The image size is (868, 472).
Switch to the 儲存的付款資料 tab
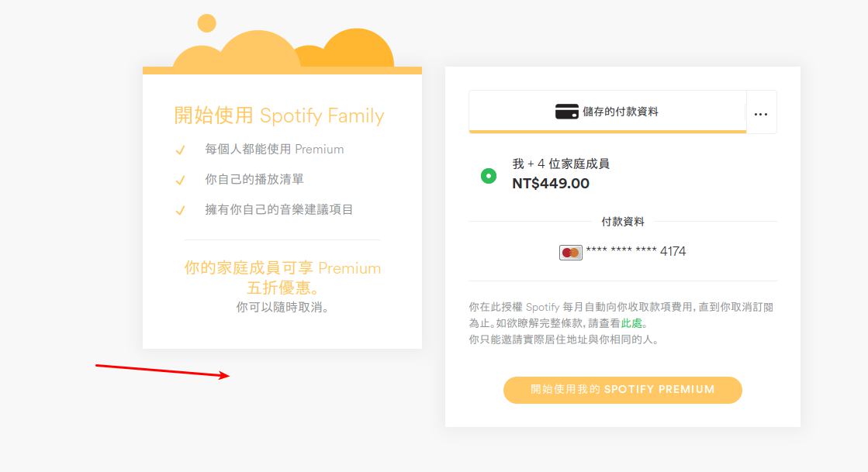pyautogui.click(x=607, y=112)
